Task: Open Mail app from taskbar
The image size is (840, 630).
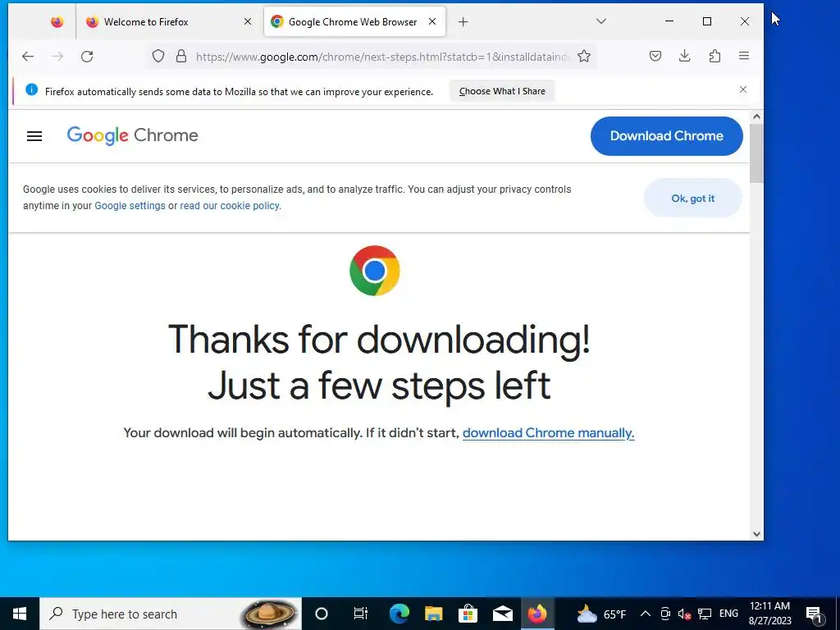Action: (x=503, y=614)
